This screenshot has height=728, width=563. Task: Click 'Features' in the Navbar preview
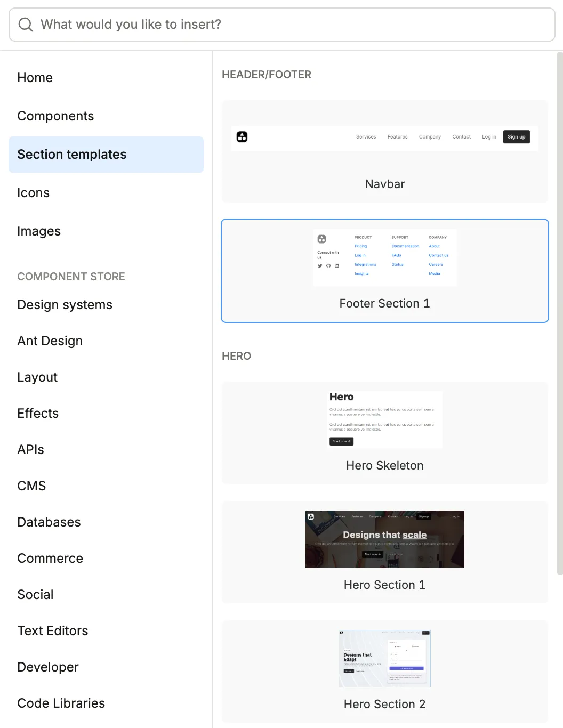pyautogui.click(x=398, y=137)
